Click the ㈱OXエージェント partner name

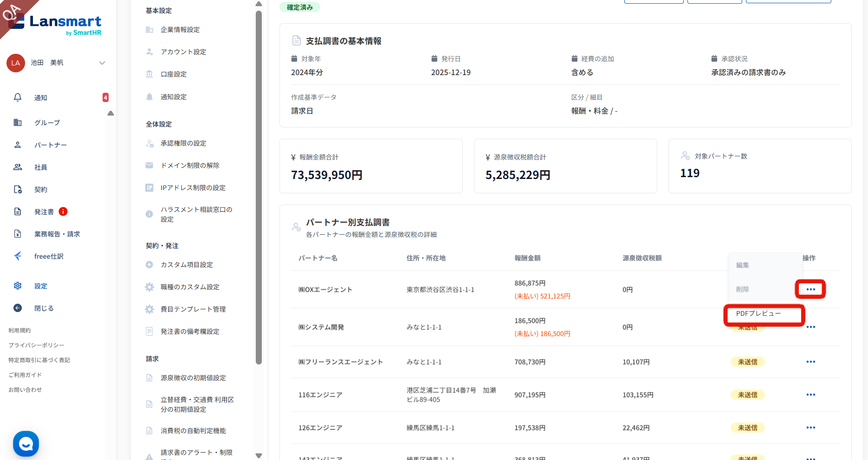pyautogui.click(x=325, y=290)
